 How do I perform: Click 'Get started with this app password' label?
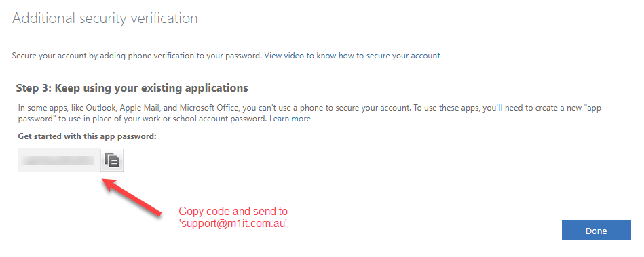88,136
